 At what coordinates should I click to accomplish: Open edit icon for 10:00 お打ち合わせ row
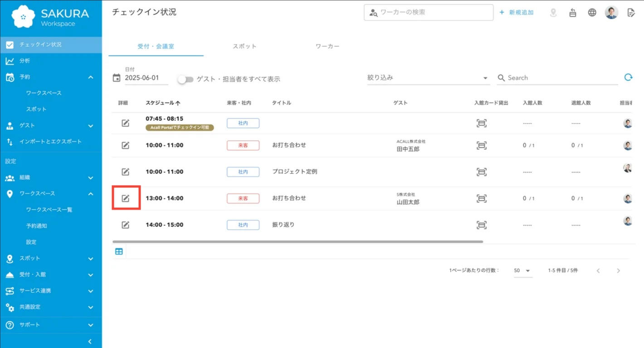[x=126, y=145]
